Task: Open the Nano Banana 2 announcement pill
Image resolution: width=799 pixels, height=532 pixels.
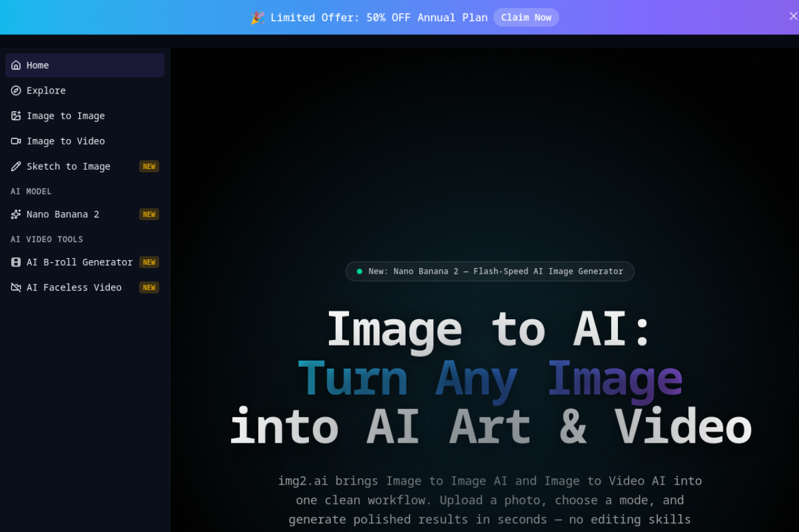Action: [x=490, y=271]
